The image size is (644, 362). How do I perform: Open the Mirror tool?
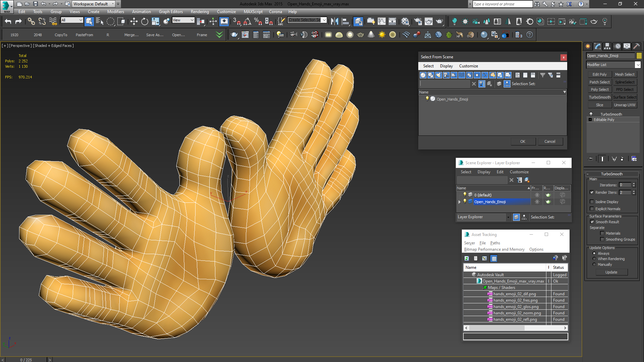334,22
